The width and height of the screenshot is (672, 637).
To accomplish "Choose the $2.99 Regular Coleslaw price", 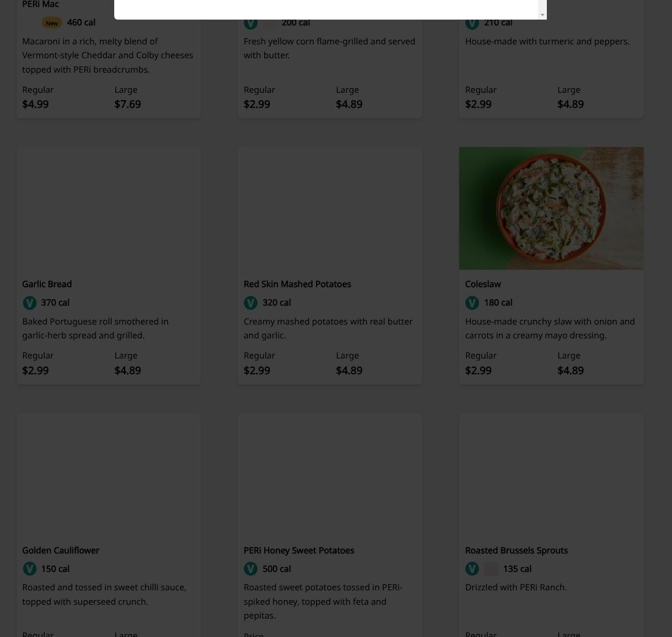I will coord(478,371).
